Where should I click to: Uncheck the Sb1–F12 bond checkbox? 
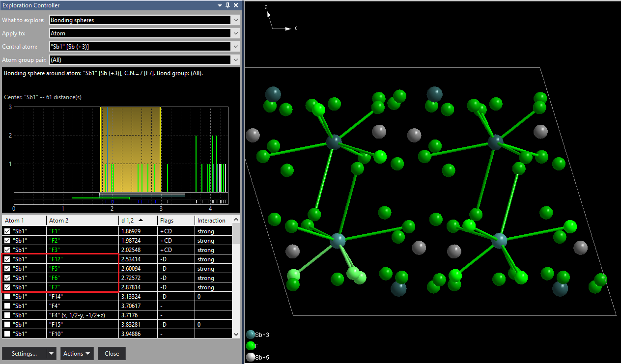point(7,259)
